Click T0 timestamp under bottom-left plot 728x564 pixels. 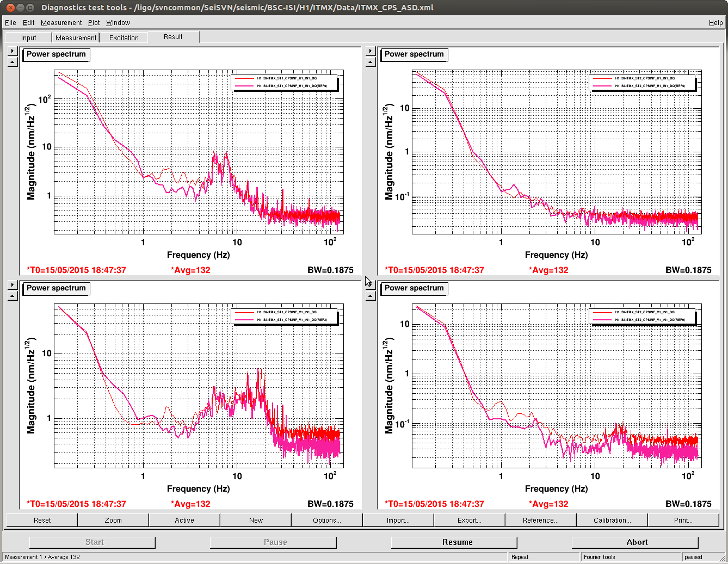[x=76, y=504]
